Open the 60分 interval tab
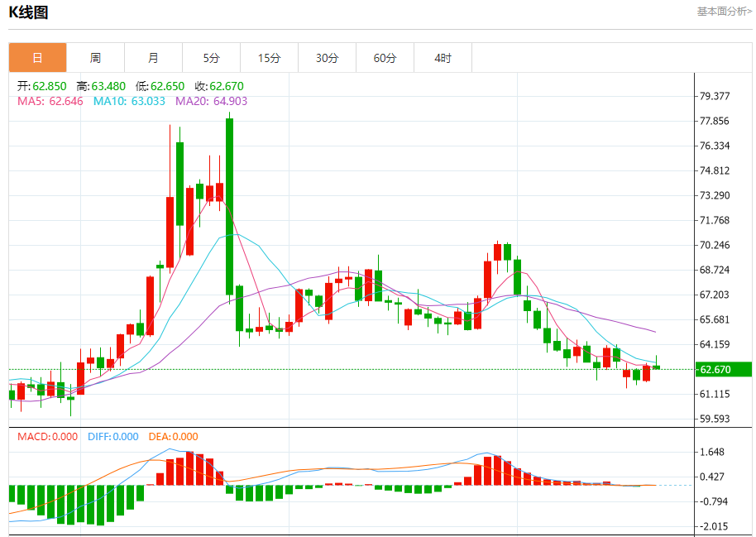756x537 pixels. coord(385,58)
